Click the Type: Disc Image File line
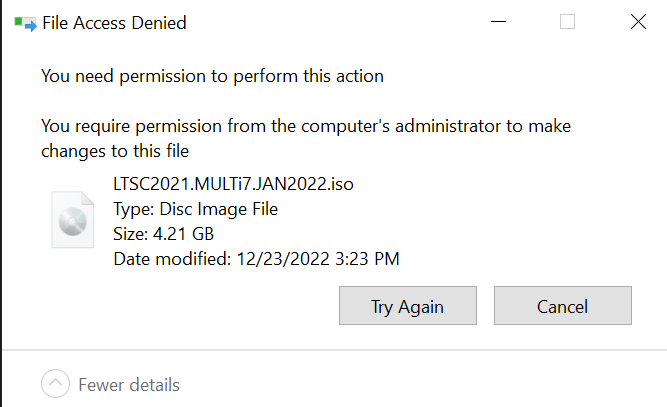The height and width of the screenshot is (407, 667). [x=195, y=209]
